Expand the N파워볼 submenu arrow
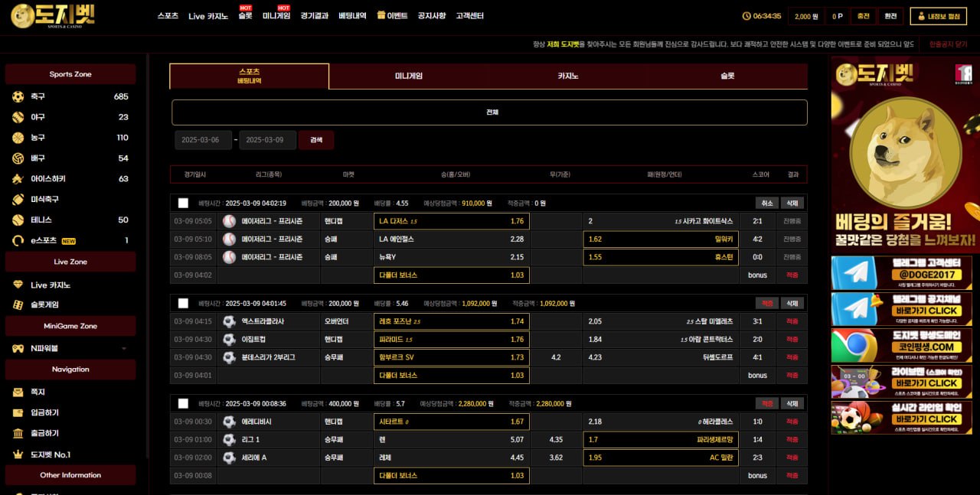The height and width of the screenshot is (495, 980). 124,349
